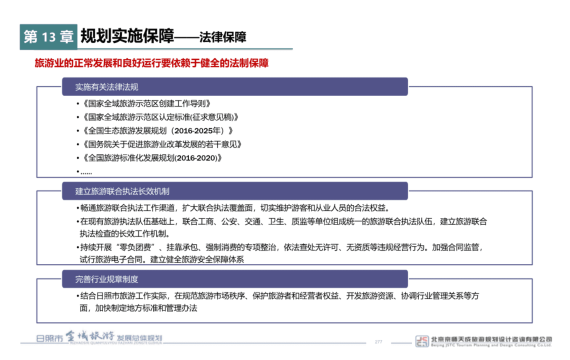
Task: Click the red subtitle about 法制保障
Action: (x=152, y=63)
